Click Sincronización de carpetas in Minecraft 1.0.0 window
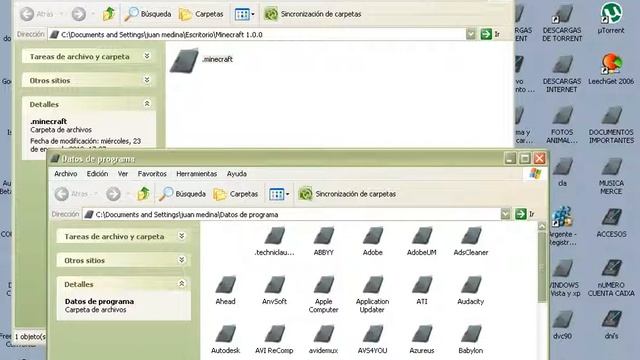The width and height of the screenshot is (640, 360). pos(313,14)
